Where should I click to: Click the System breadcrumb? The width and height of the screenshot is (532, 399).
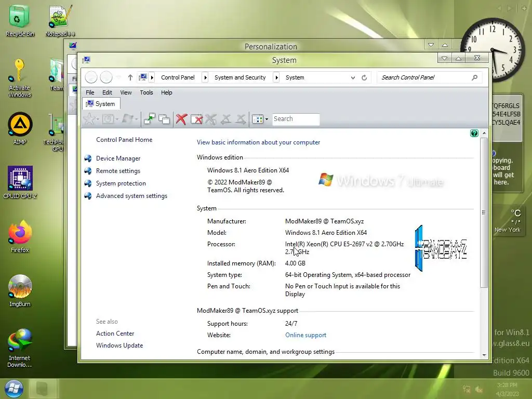pyautogui.click(x=295, y=77)
